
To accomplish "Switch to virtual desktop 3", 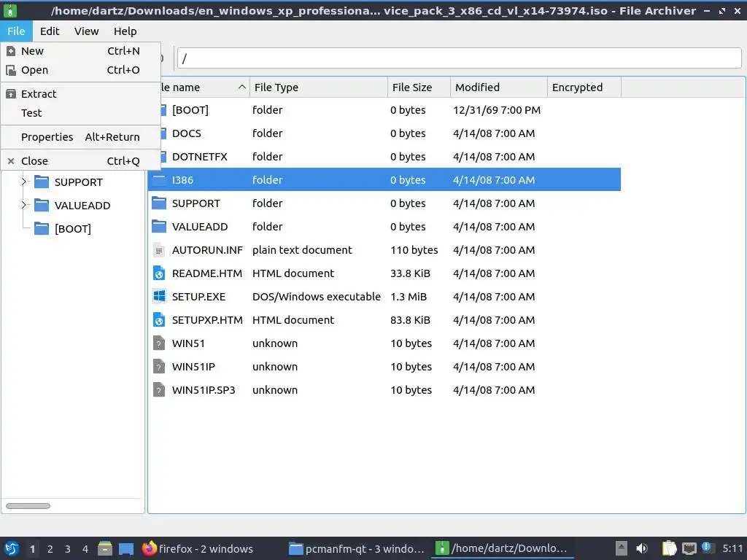I will (x=68, y=548).
